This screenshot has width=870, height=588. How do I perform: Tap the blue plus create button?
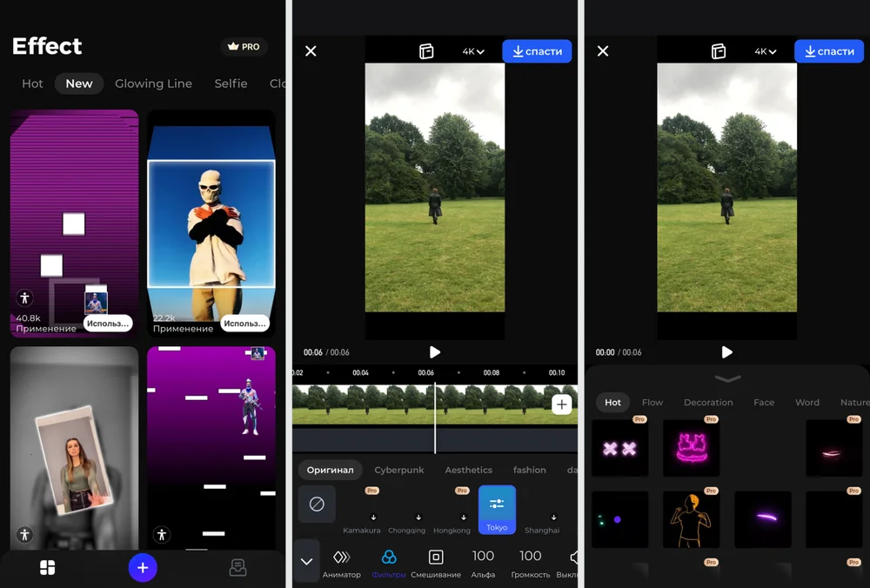click(x=143, y=568)
